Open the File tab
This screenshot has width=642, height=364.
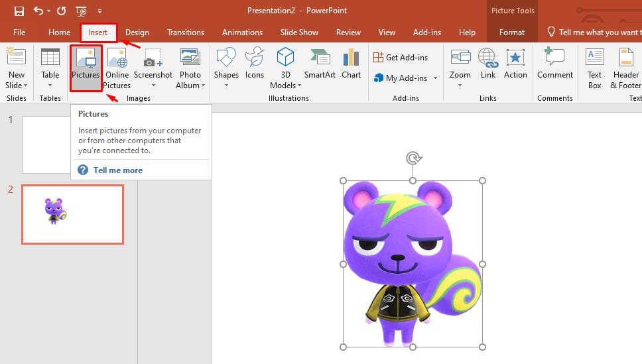[x=19, y=32]
